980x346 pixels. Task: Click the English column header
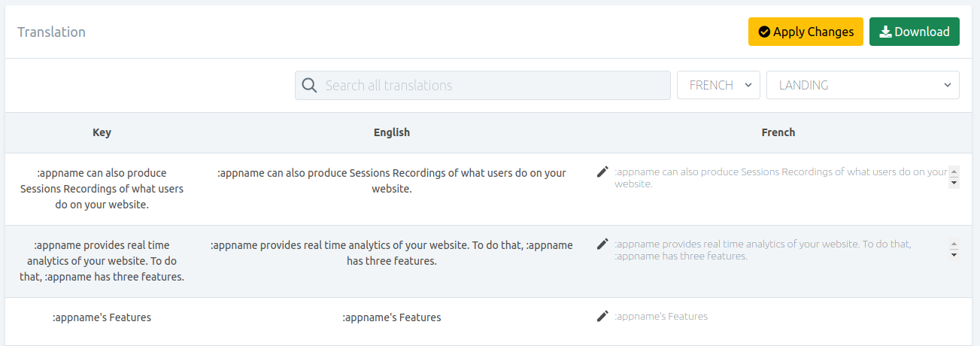[392, 132]
